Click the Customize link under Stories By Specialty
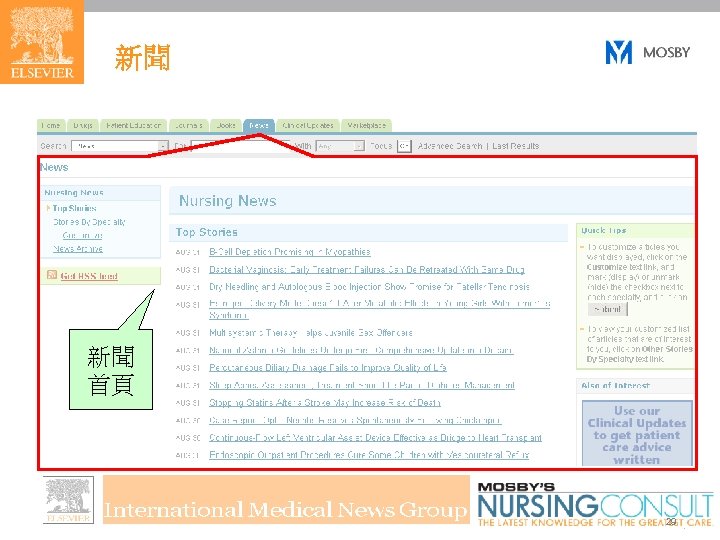720x540 pixels. coord(82,236)
